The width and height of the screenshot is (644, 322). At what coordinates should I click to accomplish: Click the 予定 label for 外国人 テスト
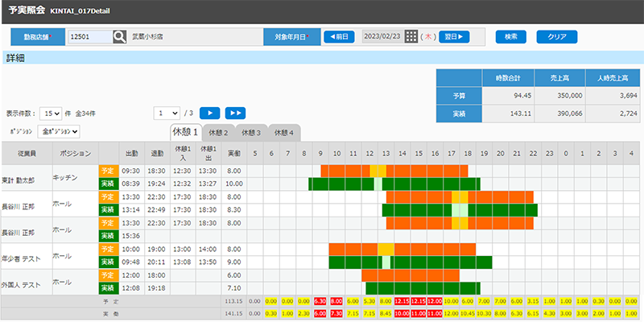pos(109,276)
